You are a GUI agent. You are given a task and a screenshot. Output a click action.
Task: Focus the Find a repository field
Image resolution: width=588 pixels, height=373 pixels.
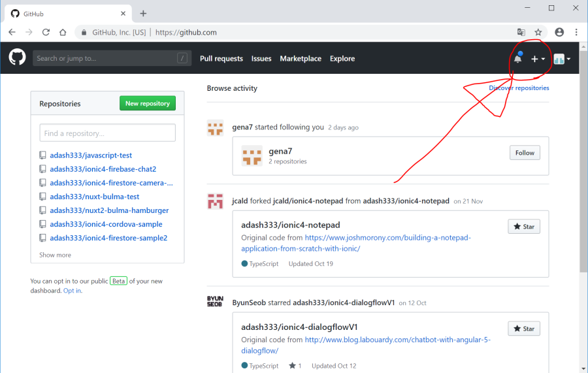click(x=107, y=133)
